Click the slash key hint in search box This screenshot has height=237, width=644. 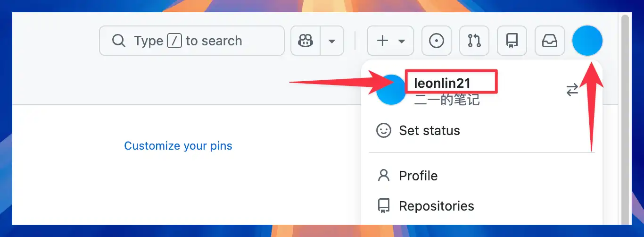click(174, 41)
